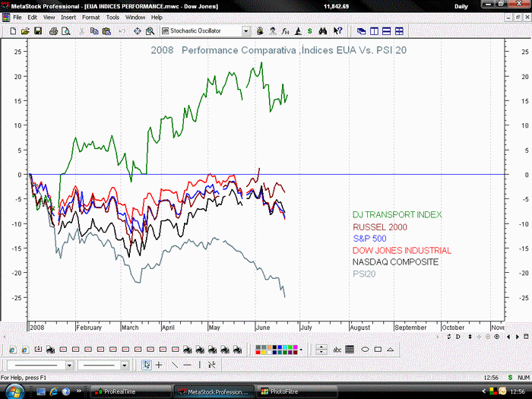
Task: Click the Expert Advisor hat-man icon
Action: [272, 31]
